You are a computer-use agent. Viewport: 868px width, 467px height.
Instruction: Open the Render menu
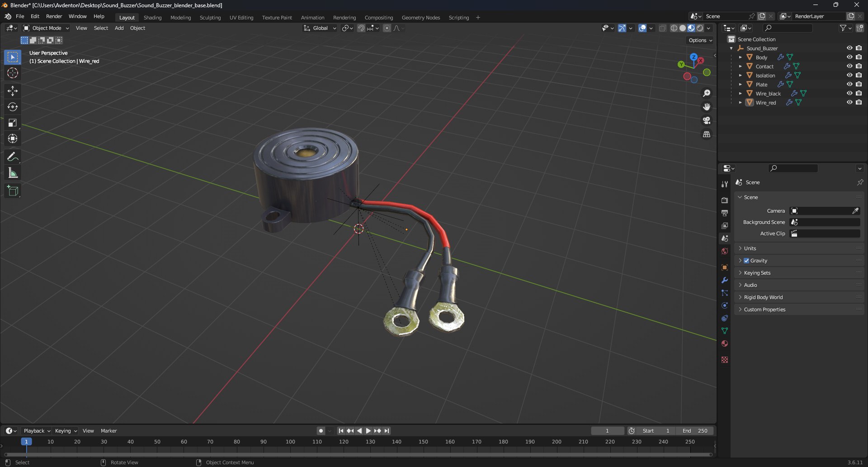pos(54,16)
